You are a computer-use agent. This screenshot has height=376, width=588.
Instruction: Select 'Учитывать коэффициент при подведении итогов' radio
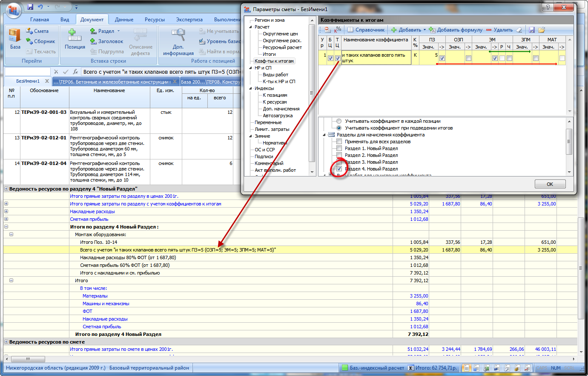(339, 128)
